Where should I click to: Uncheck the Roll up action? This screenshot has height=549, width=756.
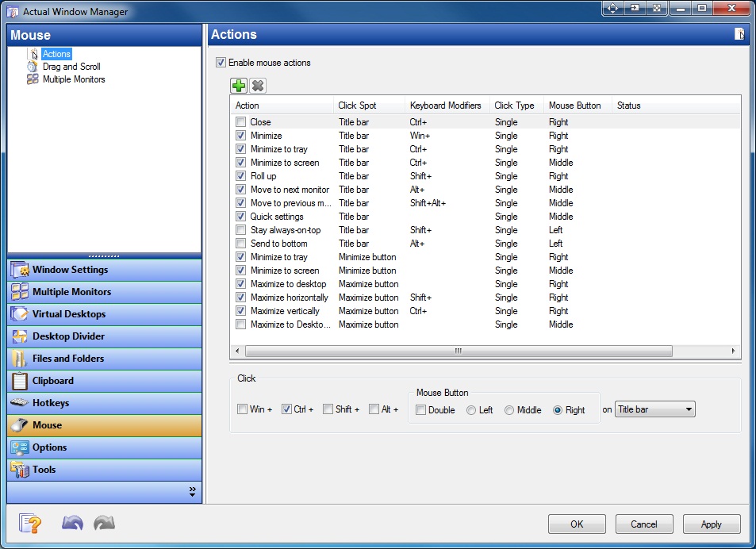[x=240, y=176]
